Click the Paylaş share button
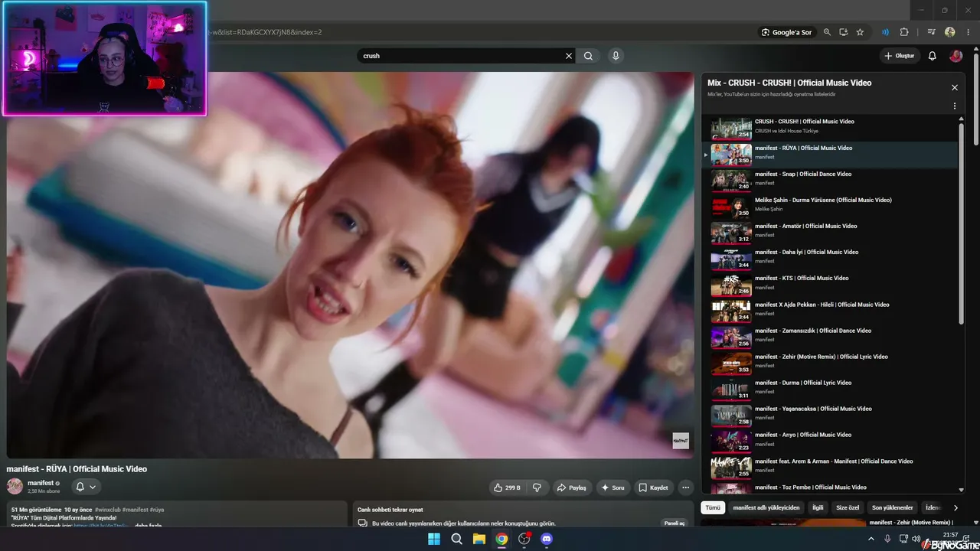The height and width of the screenshot is (551, 980). point(571,487)
